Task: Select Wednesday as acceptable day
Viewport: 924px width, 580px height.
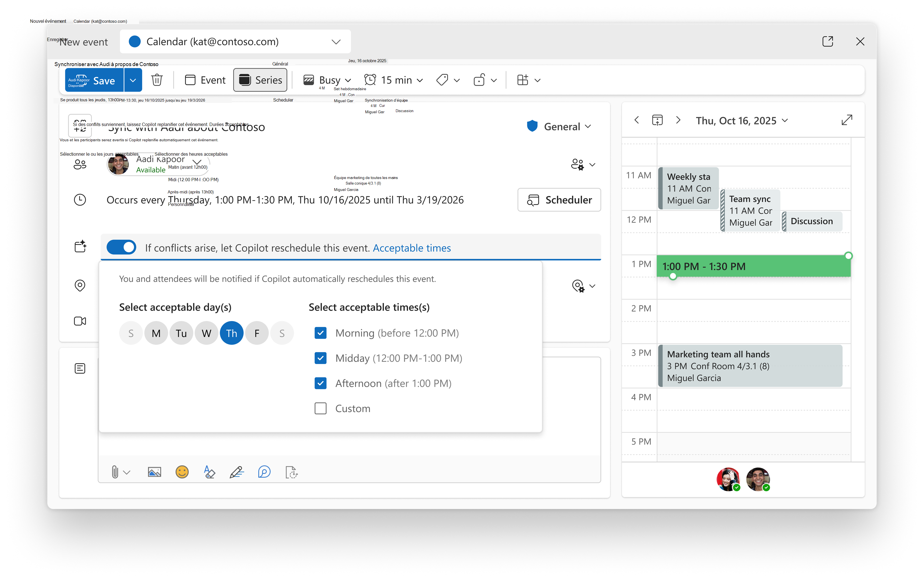Action: 207,333
